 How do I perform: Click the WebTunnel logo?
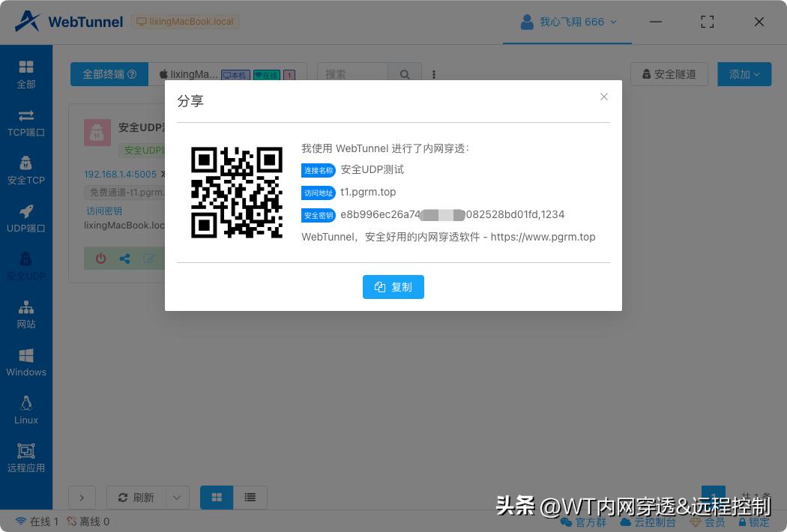click(69, 22)
